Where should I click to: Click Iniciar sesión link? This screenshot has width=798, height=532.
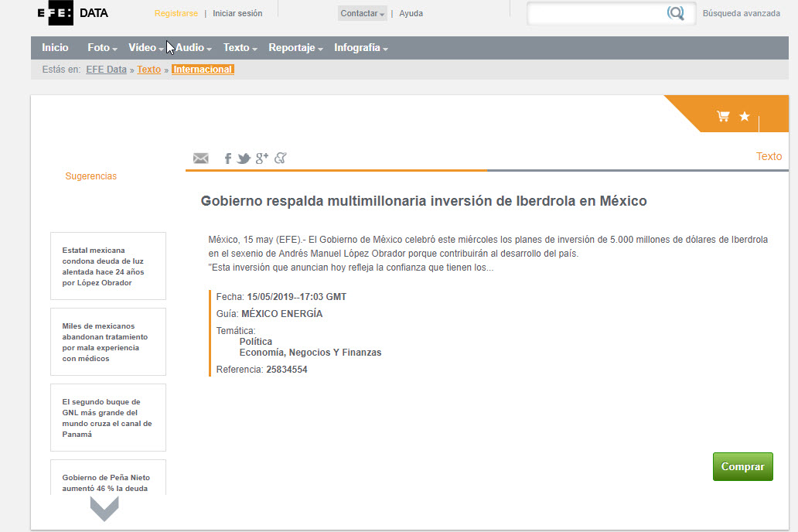237,13
